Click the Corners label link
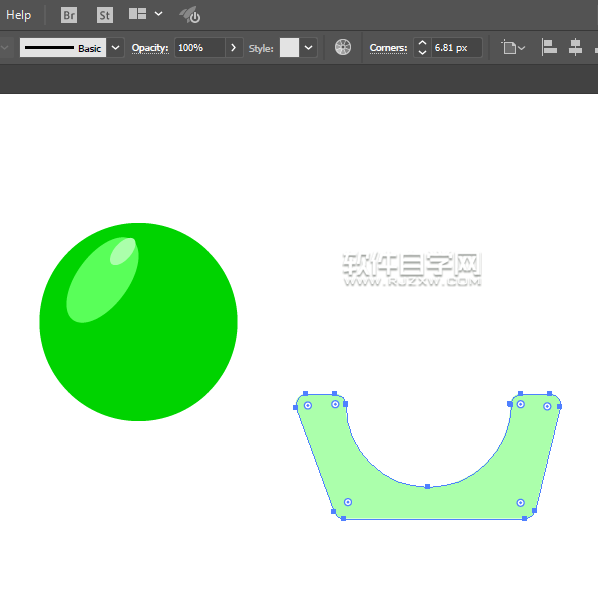The image size is (598, 605). (388, 48)
